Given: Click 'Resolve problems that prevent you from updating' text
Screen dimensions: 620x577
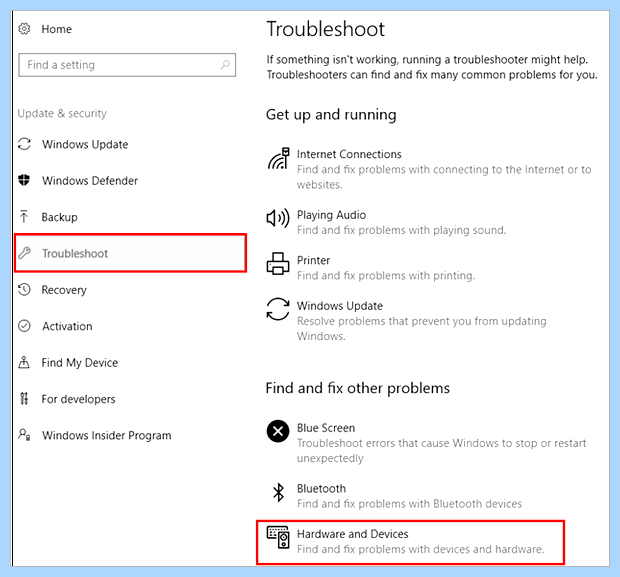Looking at the screenshot, I should click(422, 321).
